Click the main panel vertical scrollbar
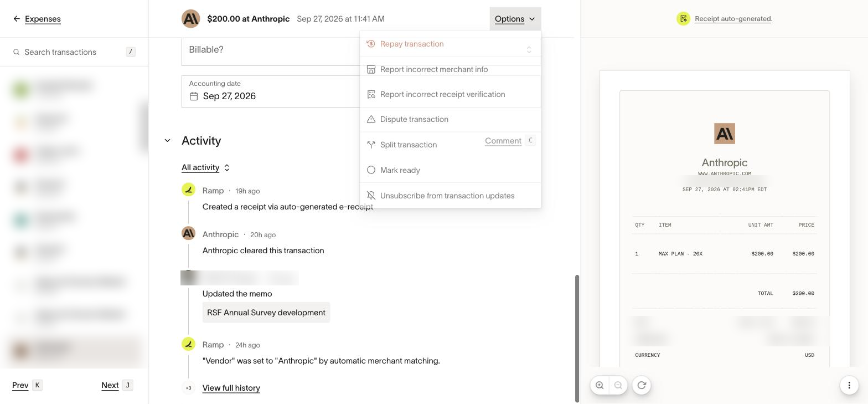The width and height of the screenshot is (868, 404). click(577, 338)
